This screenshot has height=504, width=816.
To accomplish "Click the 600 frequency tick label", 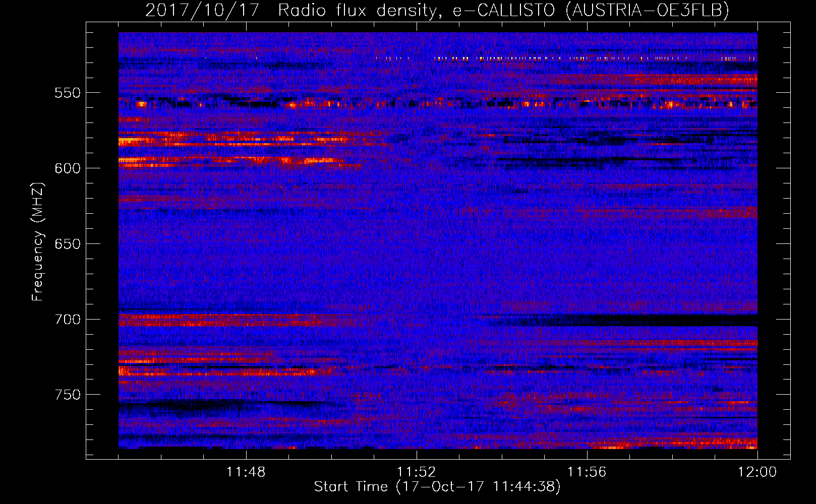I will tap(68, 168).
